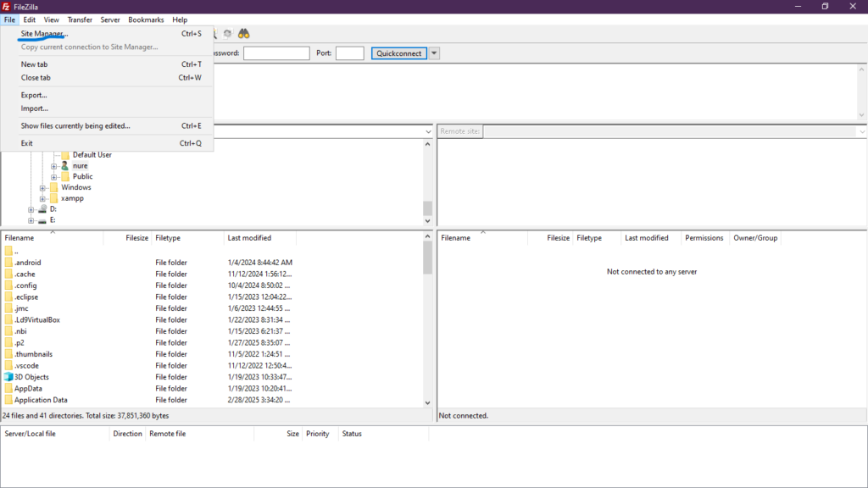Open Site Manager from File menu
Image resolution: width=868 pixels, height=488 pixels.
[108, 34]
